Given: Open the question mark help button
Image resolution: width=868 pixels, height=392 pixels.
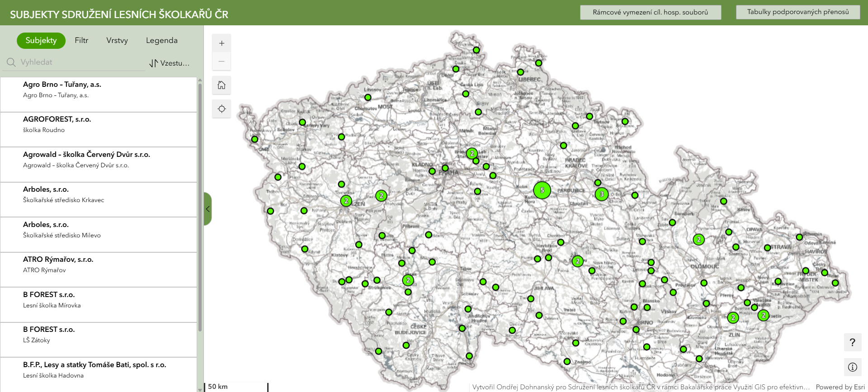Looking at the screenshot, I should click(852, 342).
